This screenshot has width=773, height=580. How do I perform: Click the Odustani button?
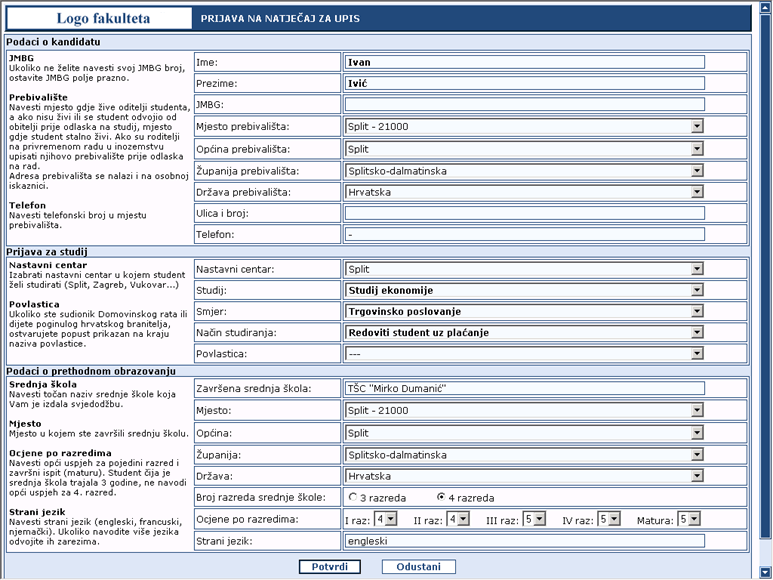pyautogui.click(x=418, y=567)
